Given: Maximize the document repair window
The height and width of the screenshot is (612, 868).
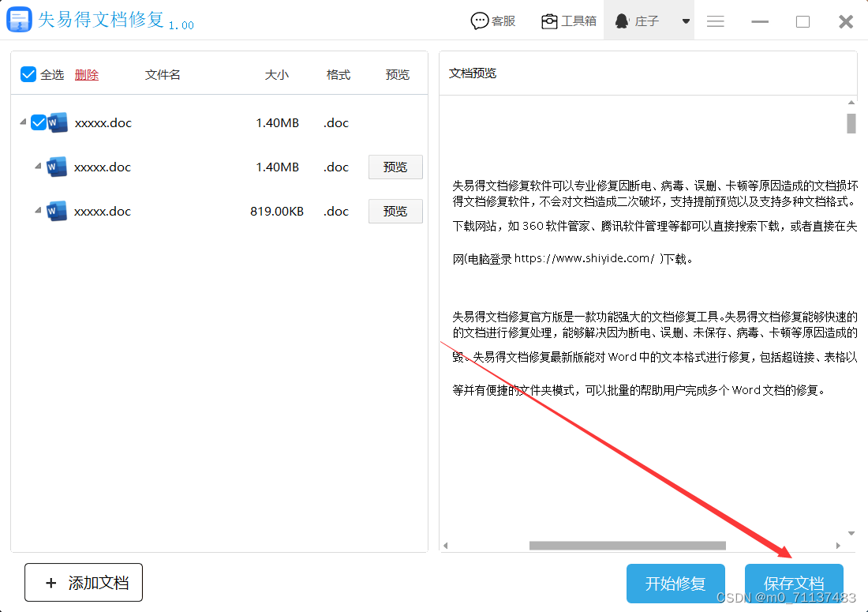Looking at the screenshot, I should point(803,21).
